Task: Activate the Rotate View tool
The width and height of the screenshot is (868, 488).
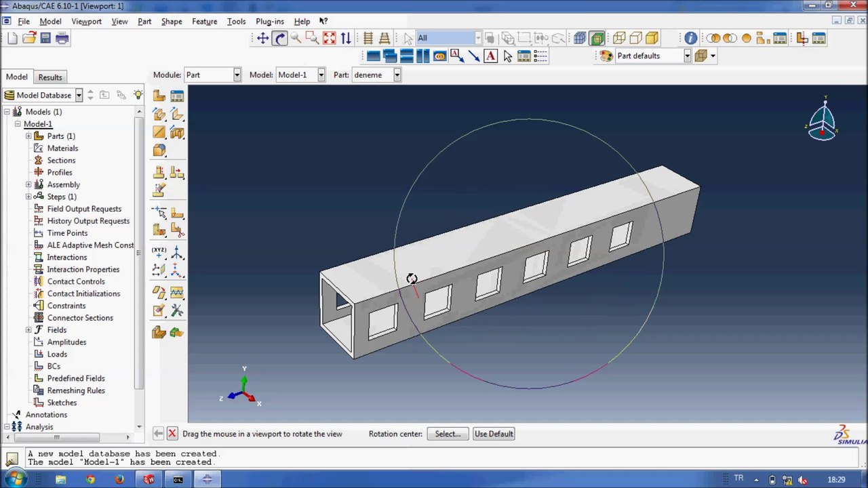Action: [x=280, y=38]
